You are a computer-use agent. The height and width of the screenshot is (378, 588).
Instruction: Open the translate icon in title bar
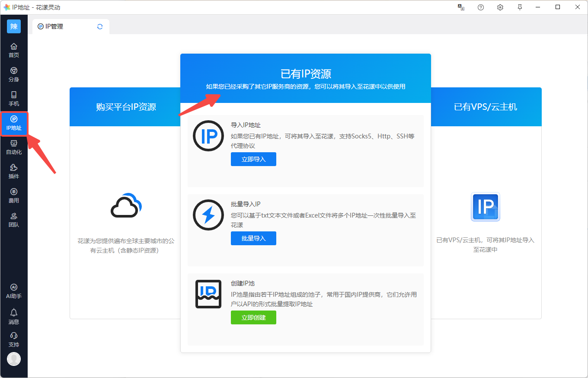click(461, 7)
